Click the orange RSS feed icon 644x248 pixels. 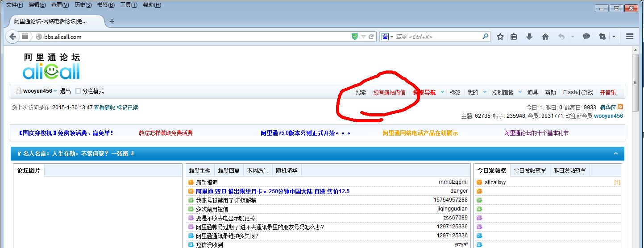pos(620,107)
